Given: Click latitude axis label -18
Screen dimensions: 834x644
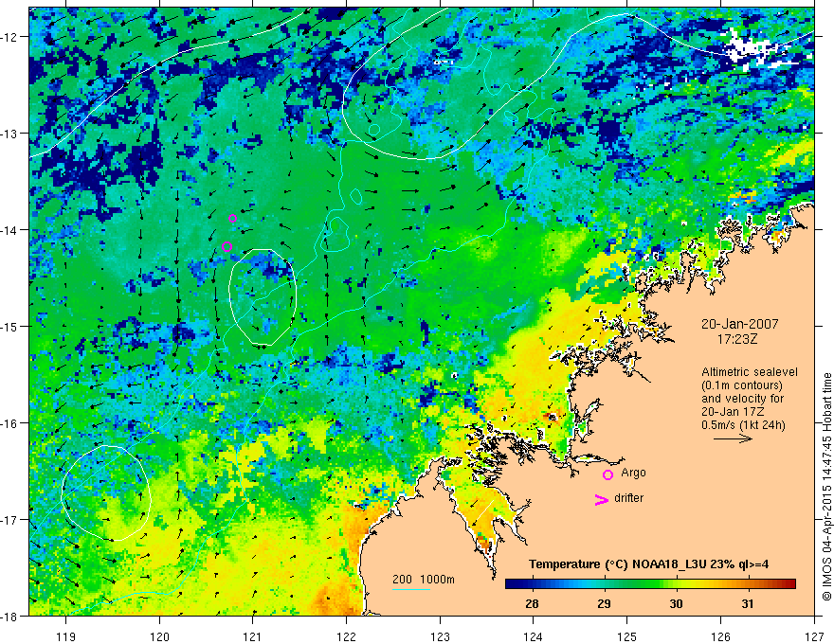Looking at the screenshot, I should point(9,616).
